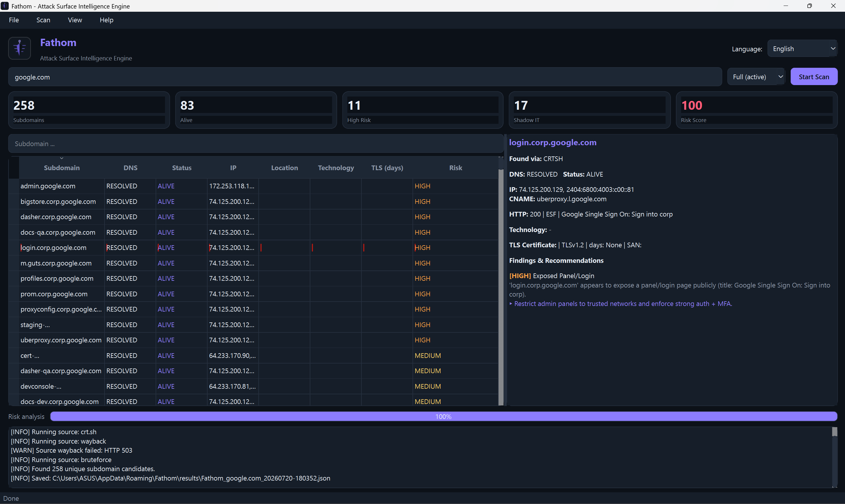Minimize the Fathom window
Screen dimensions: 845x504
(x=786, y=6)
